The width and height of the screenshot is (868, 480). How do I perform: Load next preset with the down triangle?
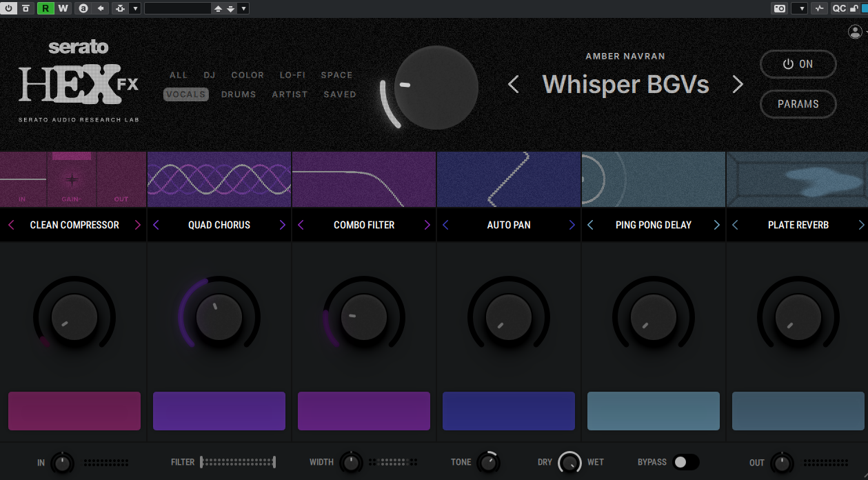230,8
